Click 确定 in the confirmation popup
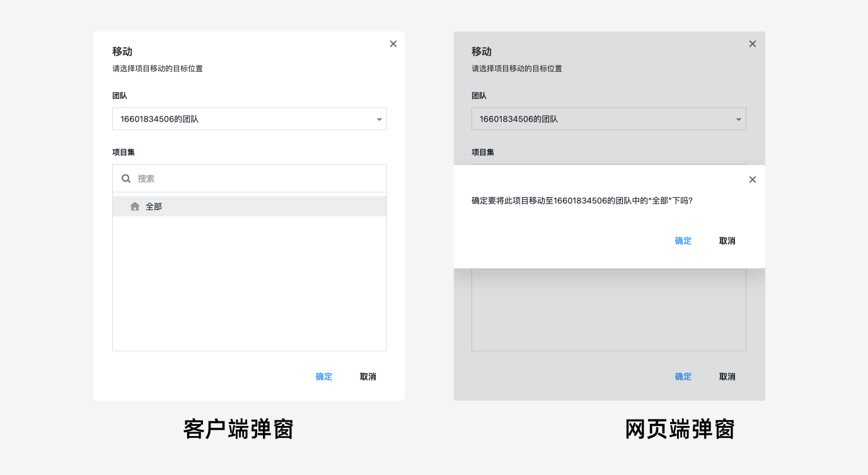This screenshot has height=475, width=868. click(683, 241)
